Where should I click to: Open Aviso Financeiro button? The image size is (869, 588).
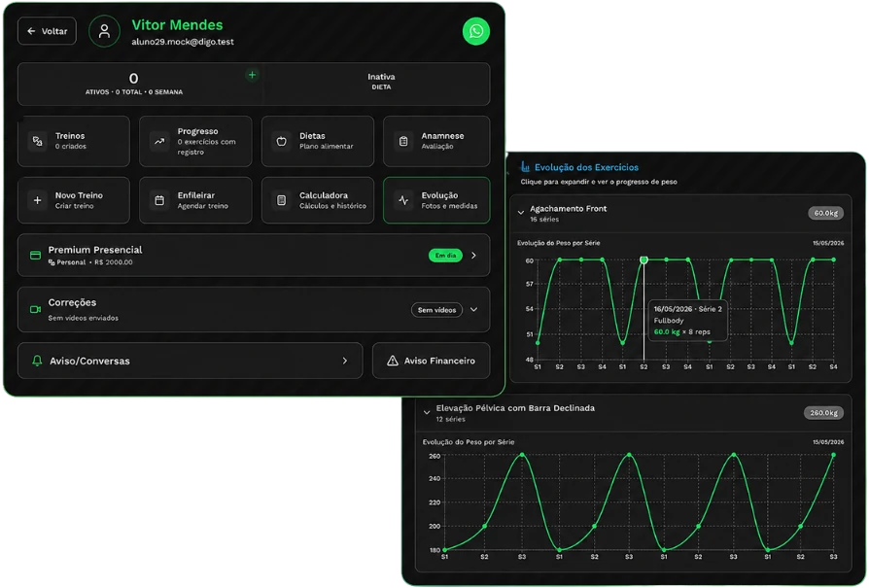pyautogui.click(x=432, y=361)
